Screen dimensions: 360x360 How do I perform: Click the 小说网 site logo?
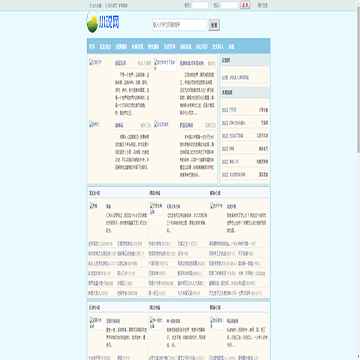[103, 23]
